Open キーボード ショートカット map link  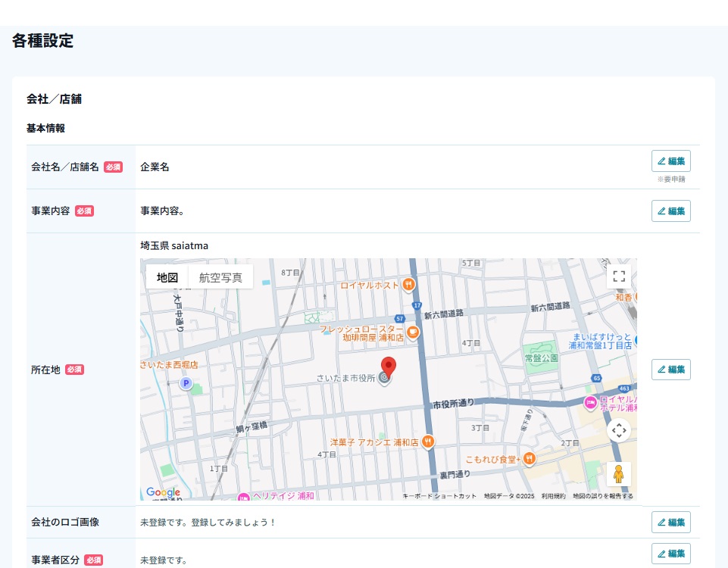439,496
